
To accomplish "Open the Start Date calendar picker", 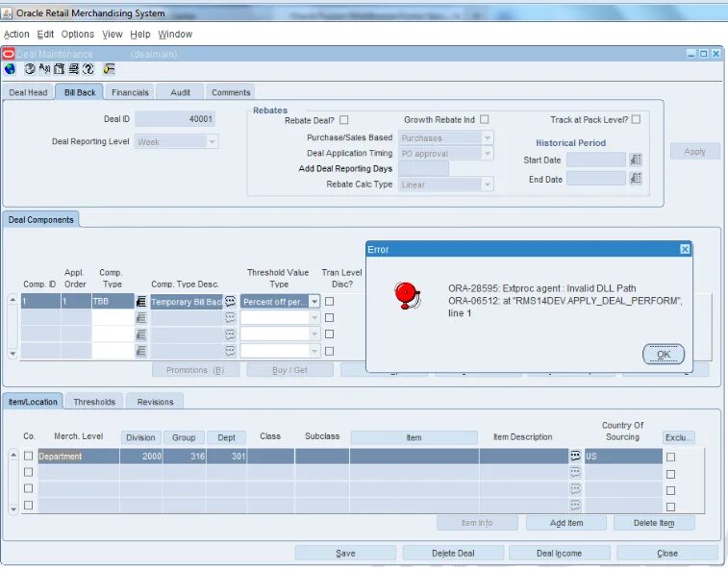I will 636,160.
